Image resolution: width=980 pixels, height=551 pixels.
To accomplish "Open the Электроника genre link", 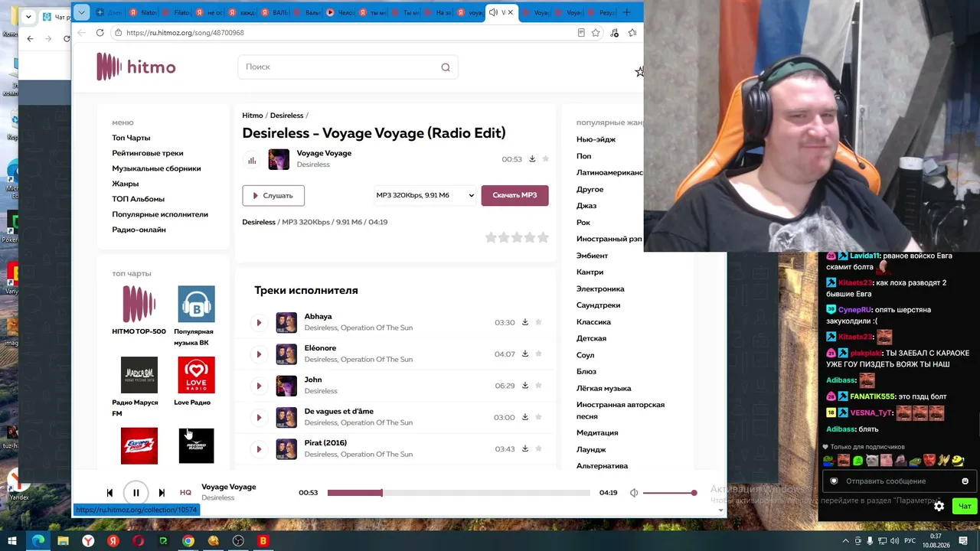I will [600, 289].
